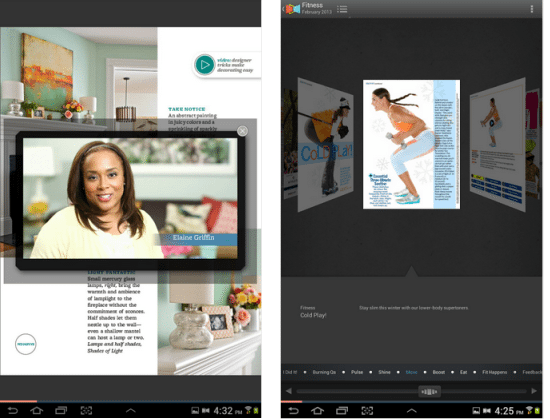
Task: Click the Cold Play! article title
Action: pyautogui.click(x=313, y=315)
